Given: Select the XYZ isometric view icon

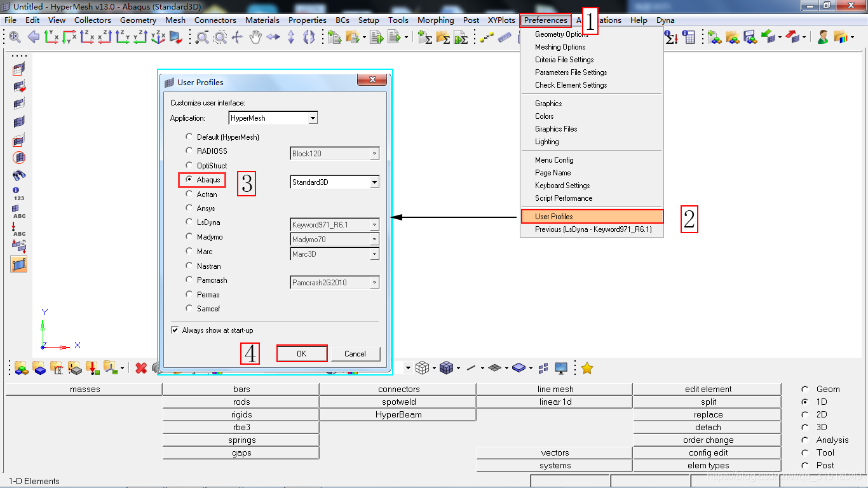Looking at the screenshot, I should (x=158, y=37).
